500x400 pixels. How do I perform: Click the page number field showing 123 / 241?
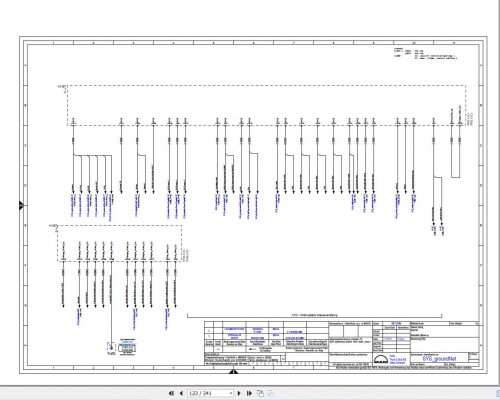click(x=210, y=393)
